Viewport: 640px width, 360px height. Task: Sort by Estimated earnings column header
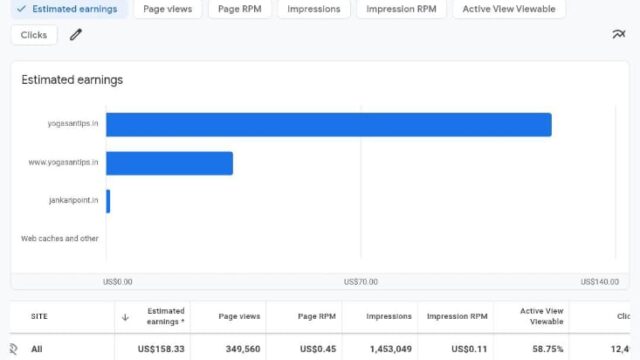coord(165,316)
